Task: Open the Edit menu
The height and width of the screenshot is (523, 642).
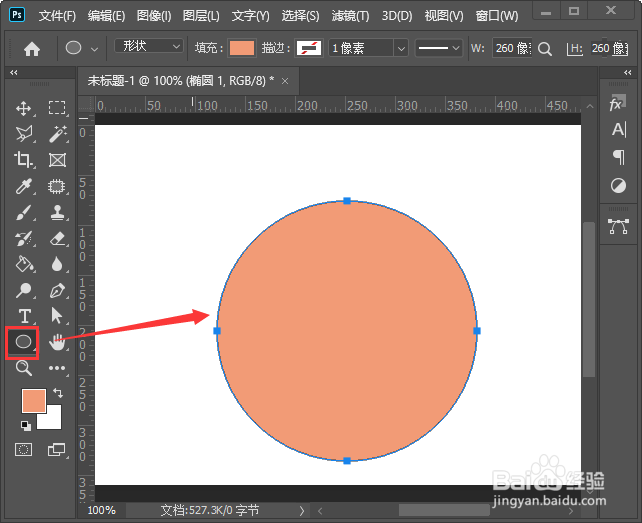Action: (106, 16)
